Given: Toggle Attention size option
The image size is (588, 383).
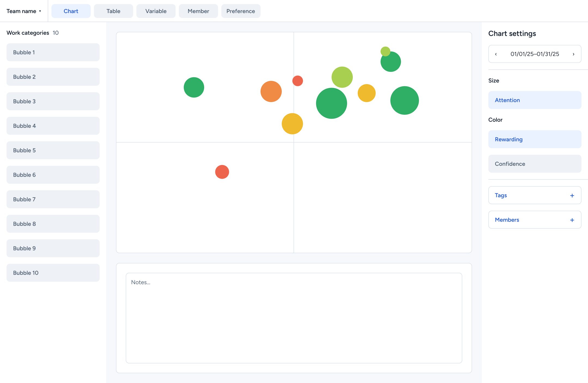Looking at the screenshot, I should pyautogui.click(x=535, y=100).
